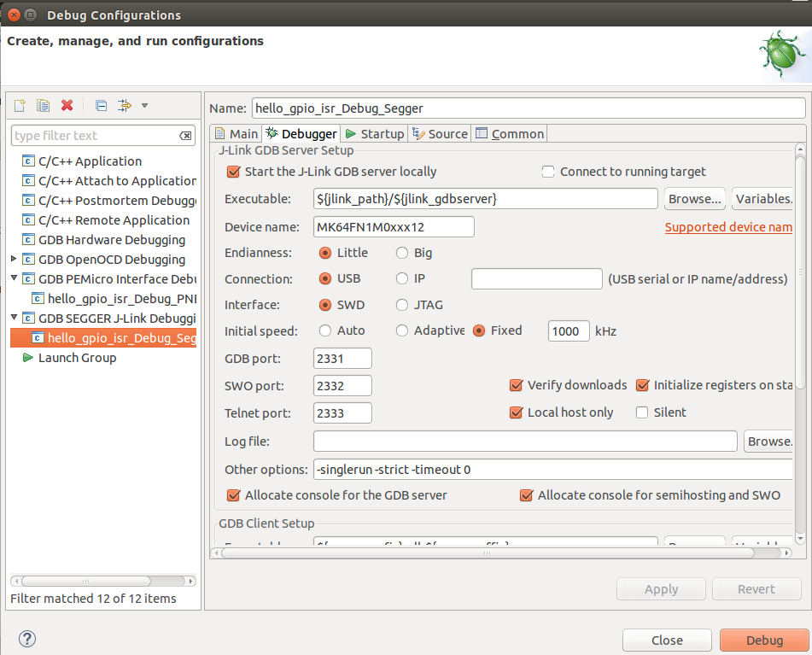Switch to the Startup tab
Image resolution: width=812 pixels, height=655 pixels.
click(375, 133)
